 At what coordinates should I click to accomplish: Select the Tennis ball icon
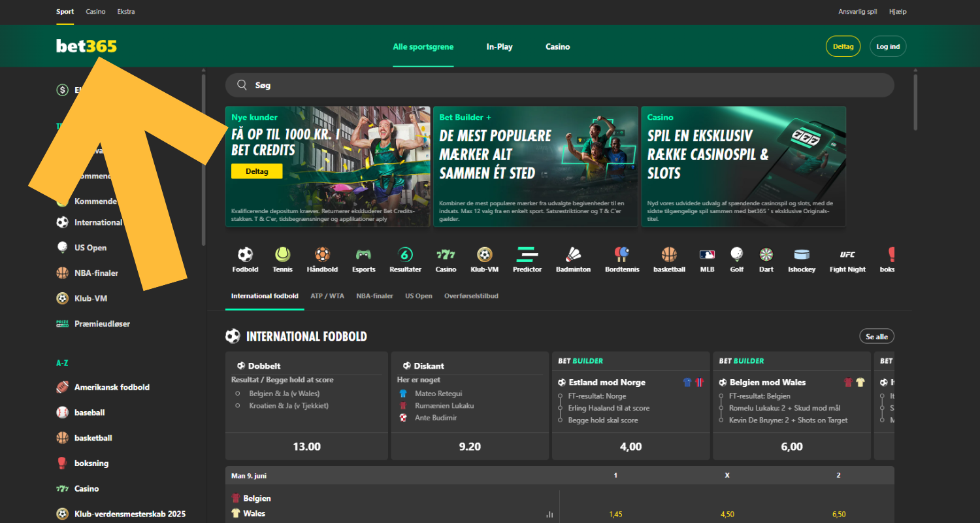(x=282, y=260)
